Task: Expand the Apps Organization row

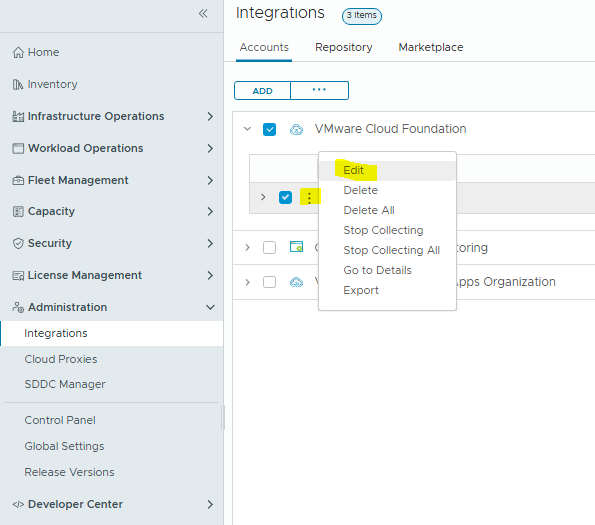Action: click(x=247, y=282)
